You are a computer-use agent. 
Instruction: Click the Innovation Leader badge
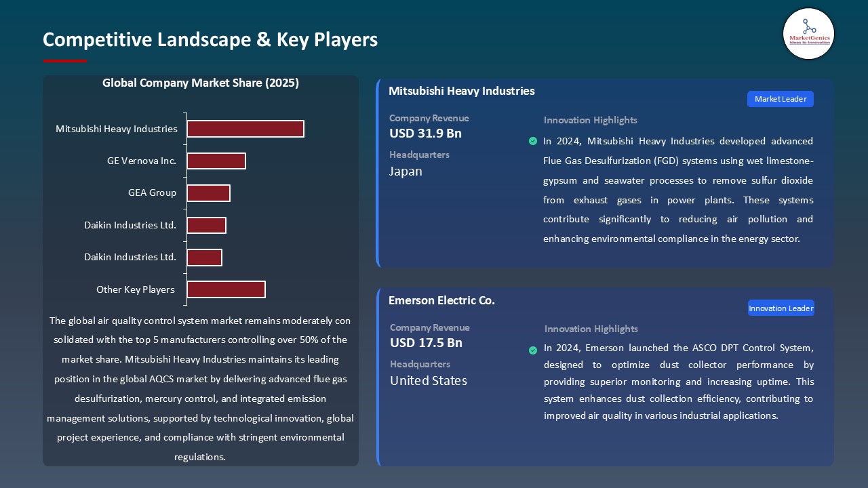pos(781,308)
